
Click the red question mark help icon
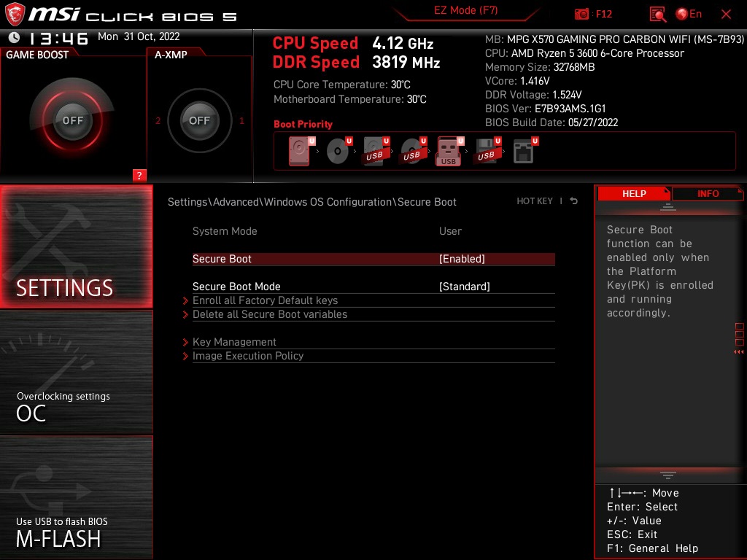pyautogui.click(x=139, y=175)
